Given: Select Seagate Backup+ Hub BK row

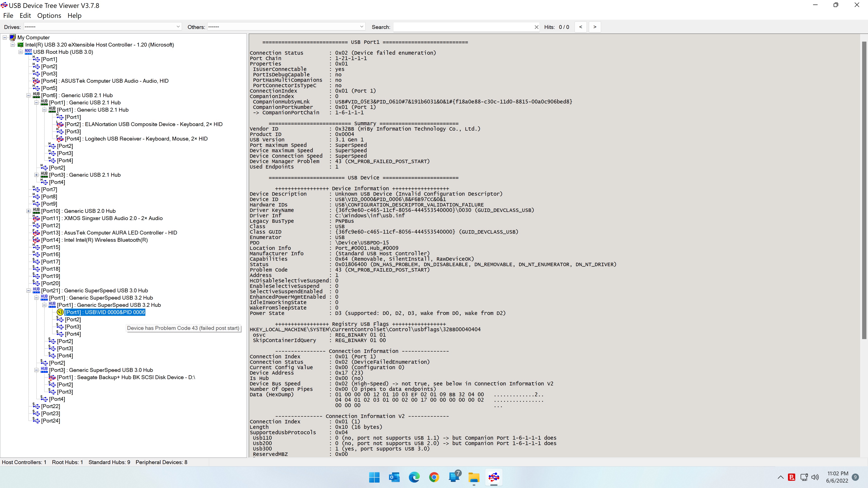Looking at the screenshot, I should [x=126, y=377].
